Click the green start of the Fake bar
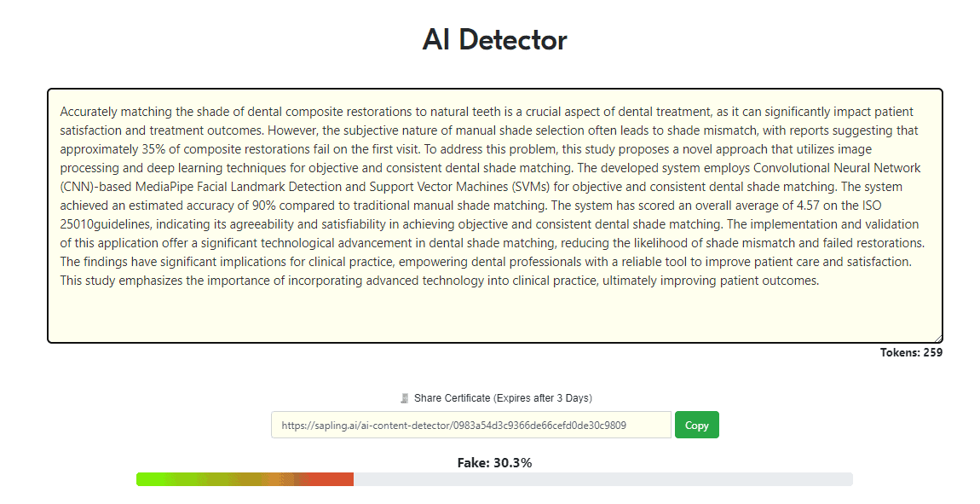Viewport: 980px width, 504px height. pos(150,479)
